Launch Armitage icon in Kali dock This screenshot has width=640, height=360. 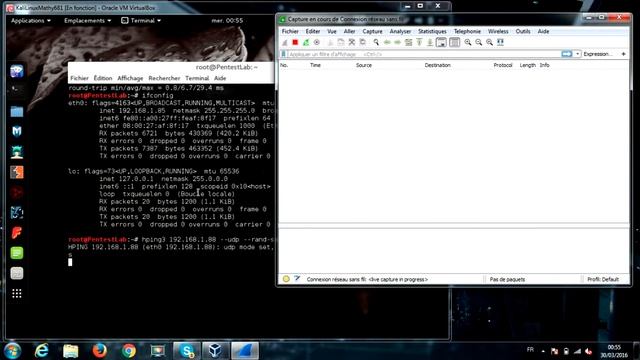point(17,152)
